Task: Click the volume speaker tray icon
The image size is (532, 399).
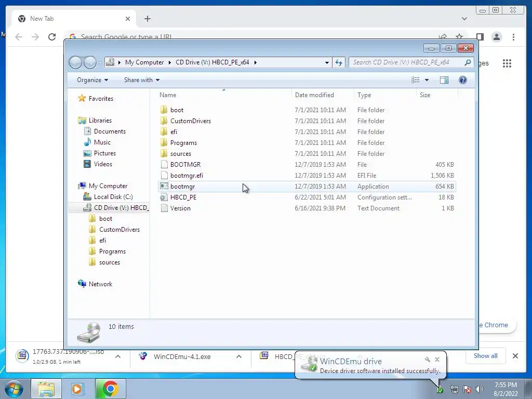Action: [479, 389]
